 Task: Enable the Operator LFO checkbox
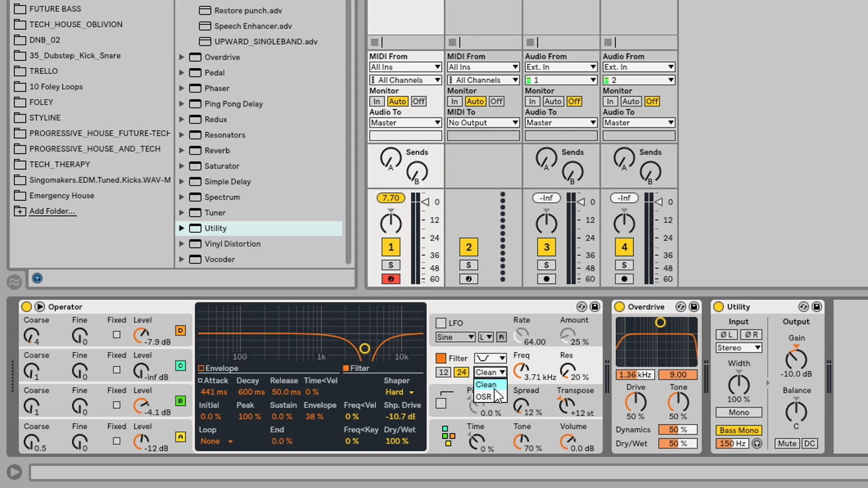(x=441, y=323)
